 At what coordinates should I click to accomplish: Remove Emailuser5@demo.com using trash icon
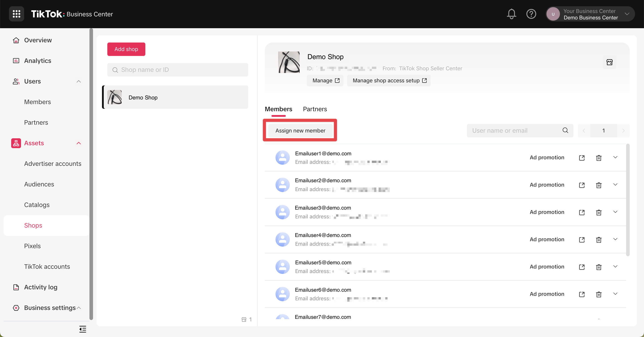(x=599, y=267)
